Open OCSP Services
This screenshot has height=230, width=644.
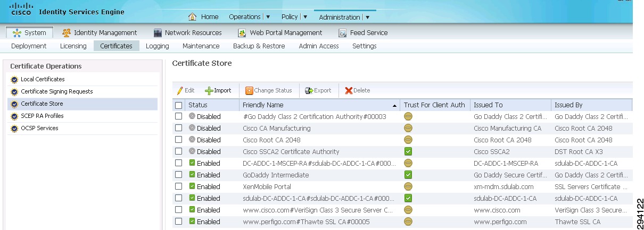[39, 129]
